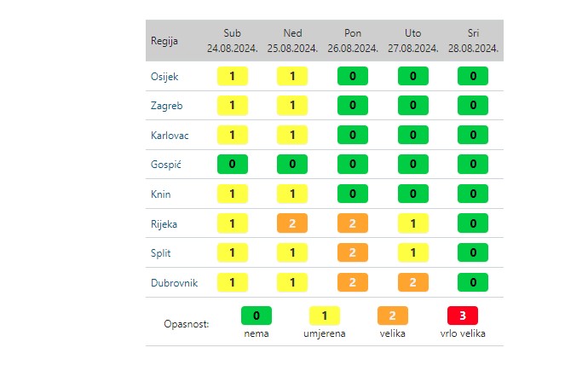Select the Karlovac region link
588x365 pixels.
169,136
